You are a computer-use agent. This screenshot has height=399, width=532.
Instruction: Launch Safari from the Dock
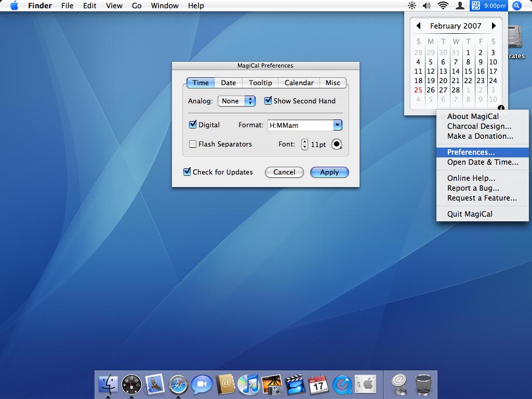pyautogui.click(x=178, y=385)
